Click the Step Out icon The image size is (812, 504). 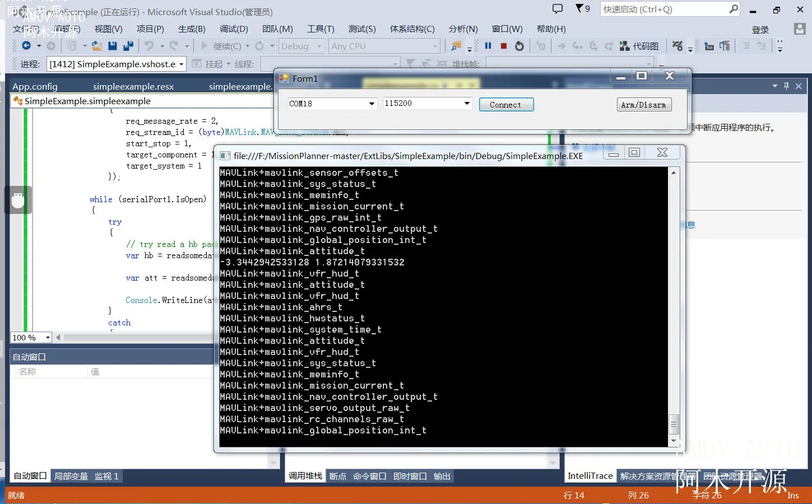tap(609, 46)
